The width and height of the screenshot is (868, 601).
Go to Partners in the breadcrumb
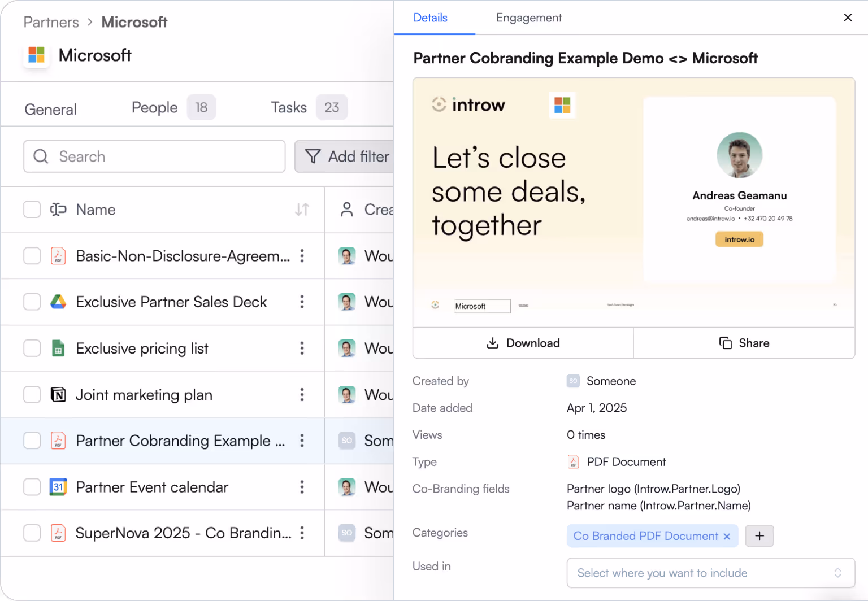tap(51, 22)
